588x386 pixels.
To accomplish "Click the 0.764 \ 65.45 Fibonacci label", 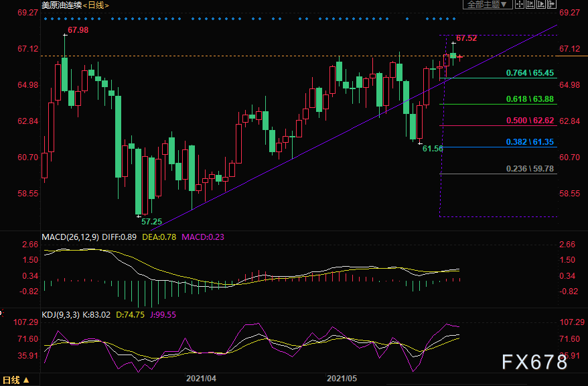I will tap(530, 73).
